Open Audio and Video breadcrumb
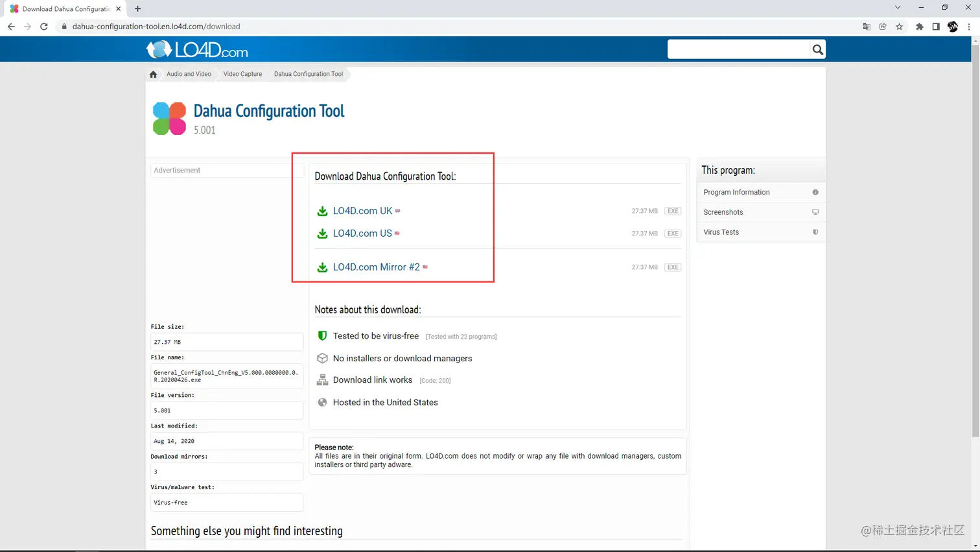Image resolution: width=980 pixels, height=552 pixels. [189, 74]
